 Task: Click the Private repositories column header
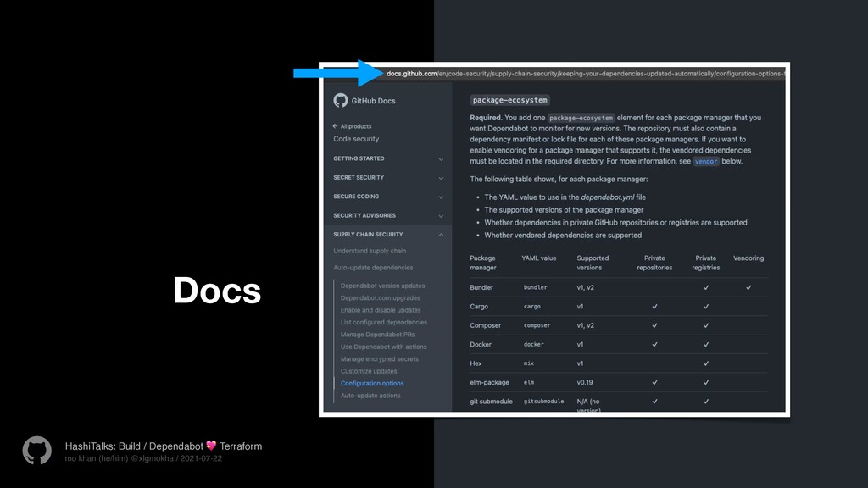coord(654,263)
